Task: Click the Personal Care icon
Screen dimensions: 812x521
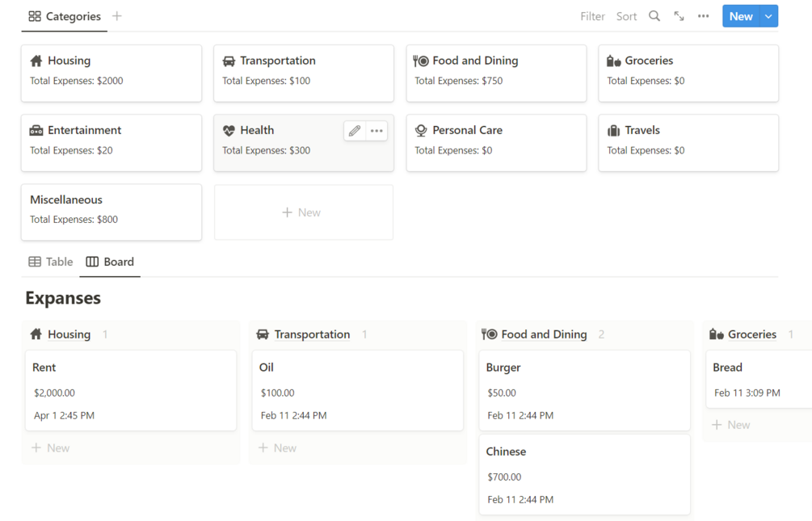Action: (x=422, y=129)
